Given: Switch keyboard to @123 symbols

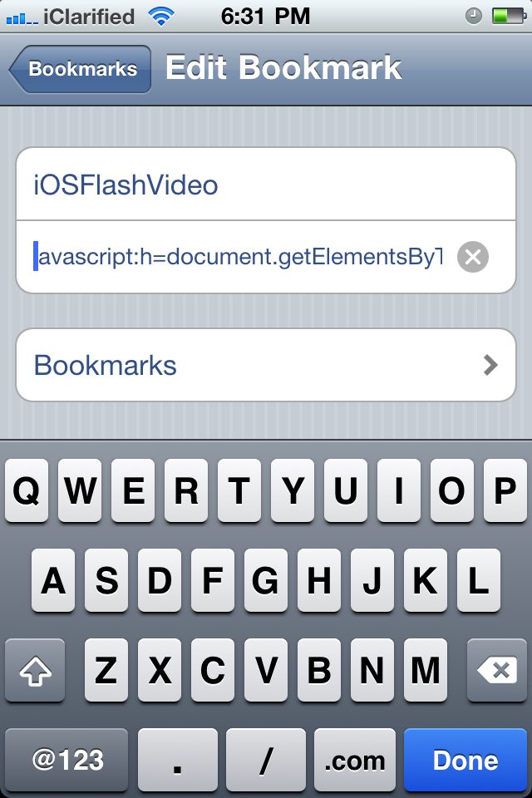Looking at the screenshot, I should click(66, 760).
